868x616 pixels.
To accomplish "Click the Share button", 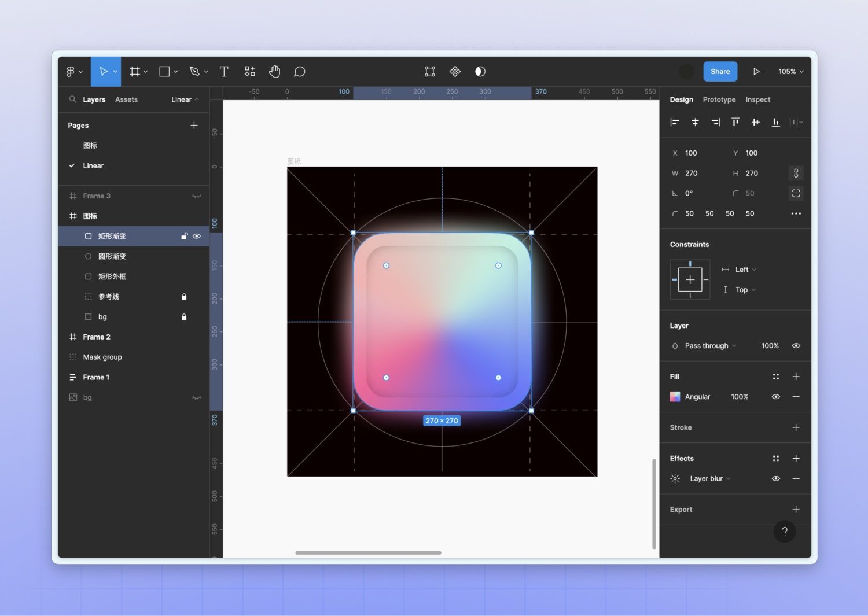I will tap(720, 72).
